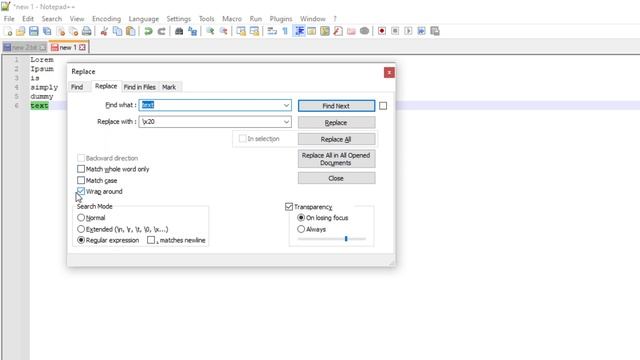Open Find with the binoculars icon
This screenshot has height=360, width=640.
coord(179,31)
